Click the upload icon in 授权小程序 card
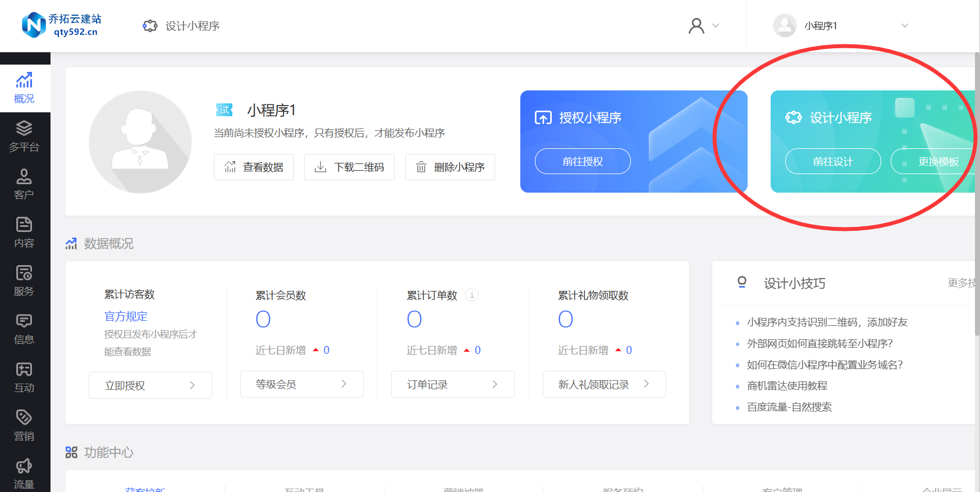The width and height of the screenshot is (980, 492). [543, 118]
